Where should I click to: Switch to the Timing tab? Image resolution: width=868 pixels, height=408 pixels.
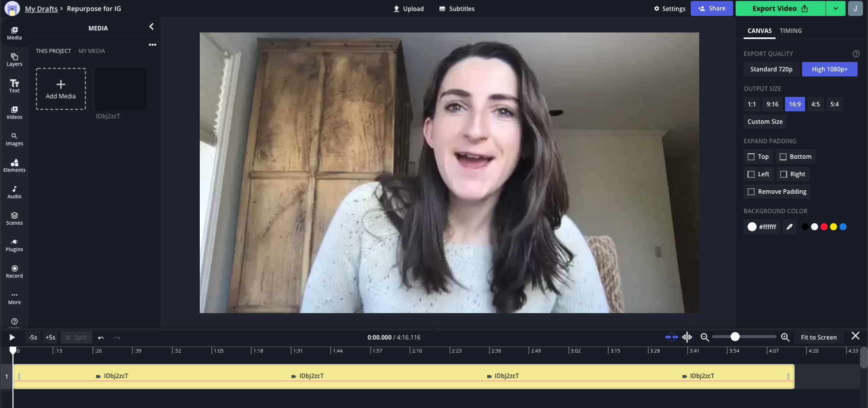click(x=791, y=31)
